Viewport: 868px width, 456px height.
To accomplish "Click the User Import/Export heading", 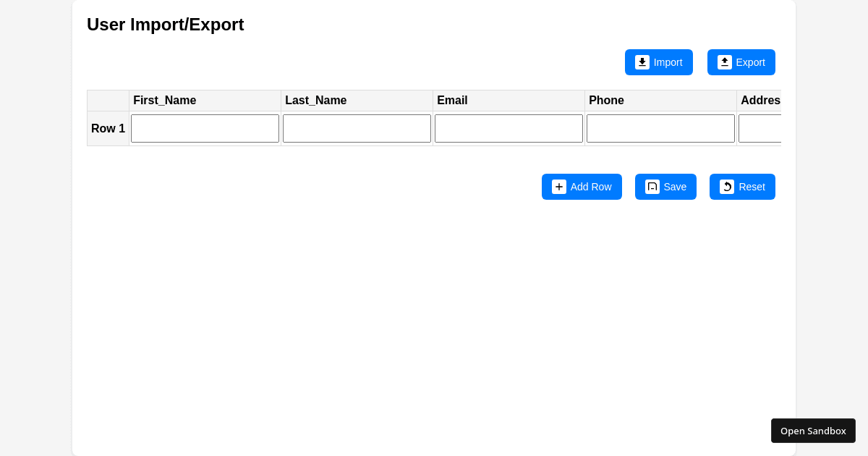I will coord(166,25).
